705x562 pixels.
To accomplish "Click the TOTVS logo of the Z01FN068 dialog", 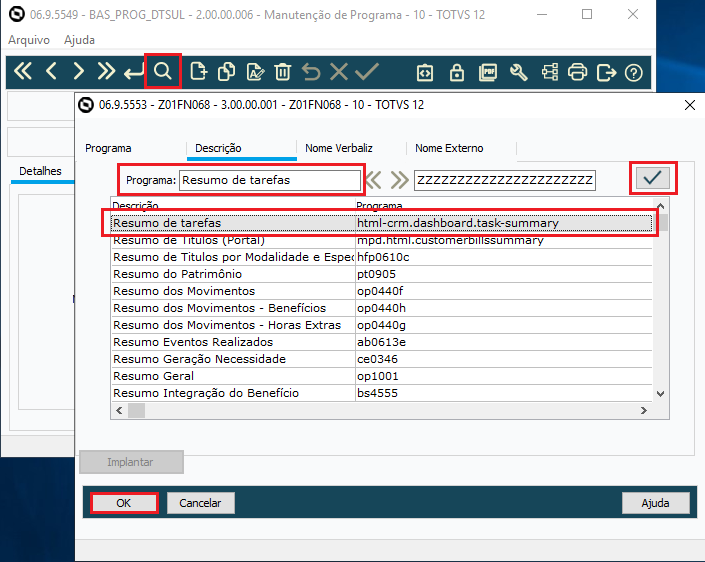I will click(x=86, y=105).
